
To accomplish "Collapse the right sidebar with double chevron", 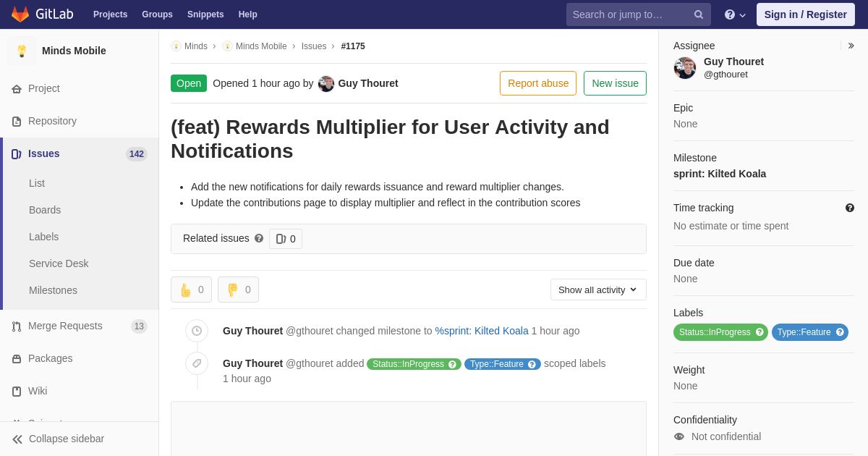I will 851,46.
